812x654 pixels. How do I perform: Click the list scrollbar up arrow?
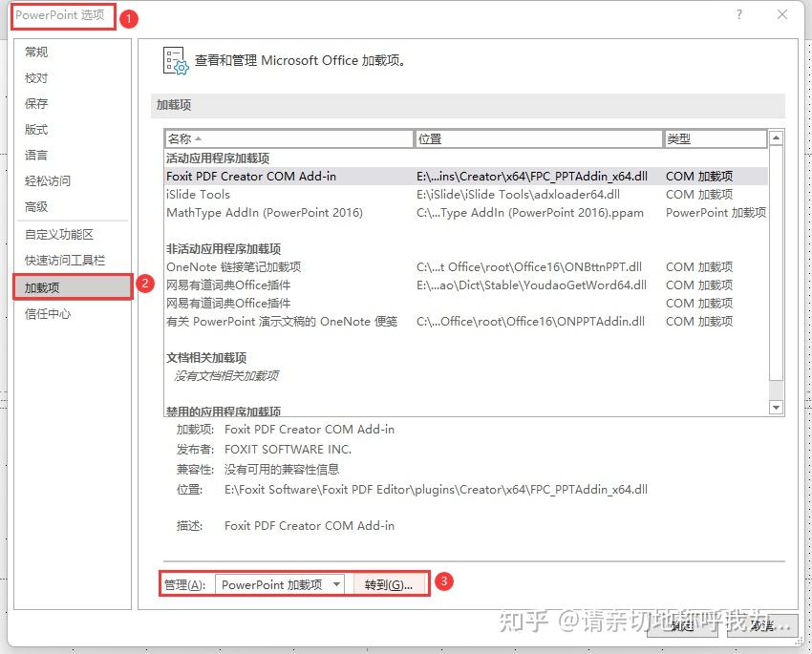(776, 138)
